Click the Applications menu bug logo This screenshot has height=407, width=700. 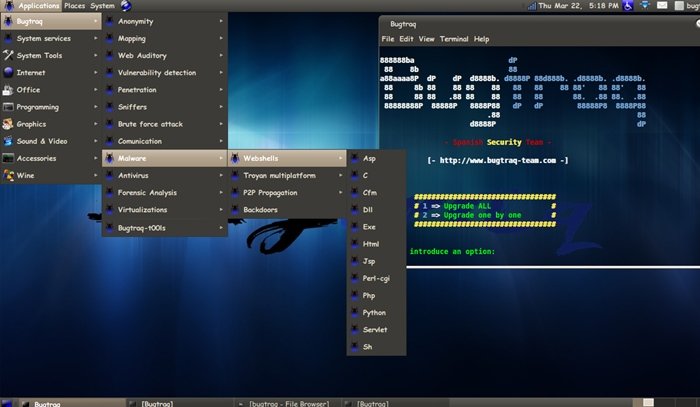[9, 6]
